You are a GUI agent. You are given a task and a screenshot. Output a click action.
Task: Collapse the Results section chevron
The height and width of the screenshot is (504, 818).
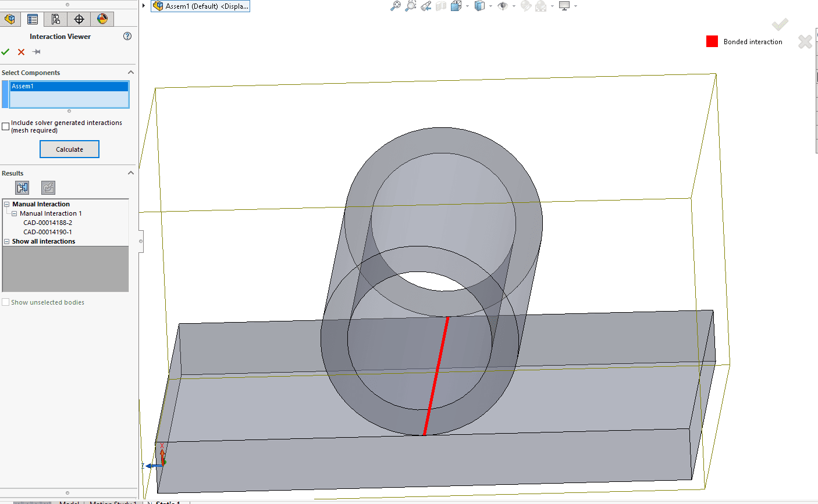click(x=130, y=173)
